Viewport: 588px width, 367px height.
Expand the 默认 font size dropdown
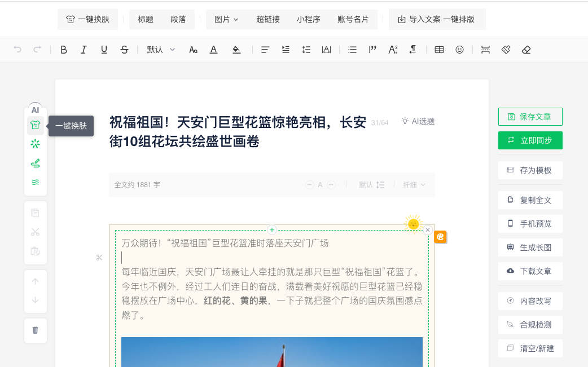pos(161,50)
